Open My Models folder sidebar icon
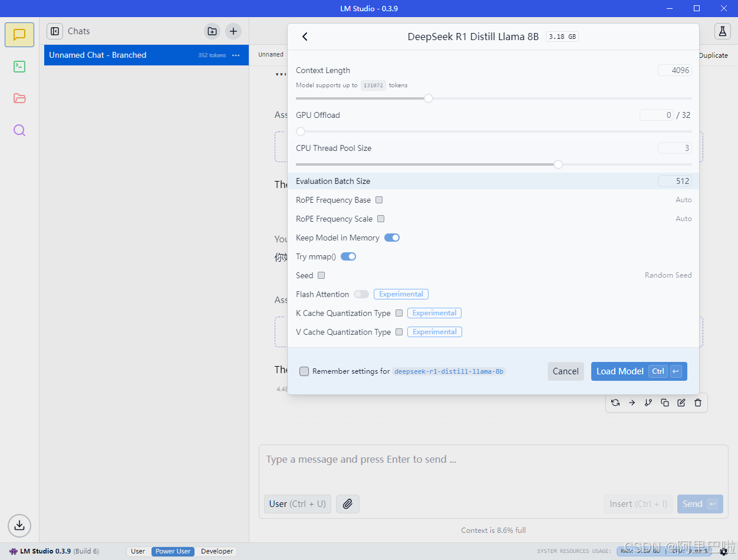 pos(19,98)
